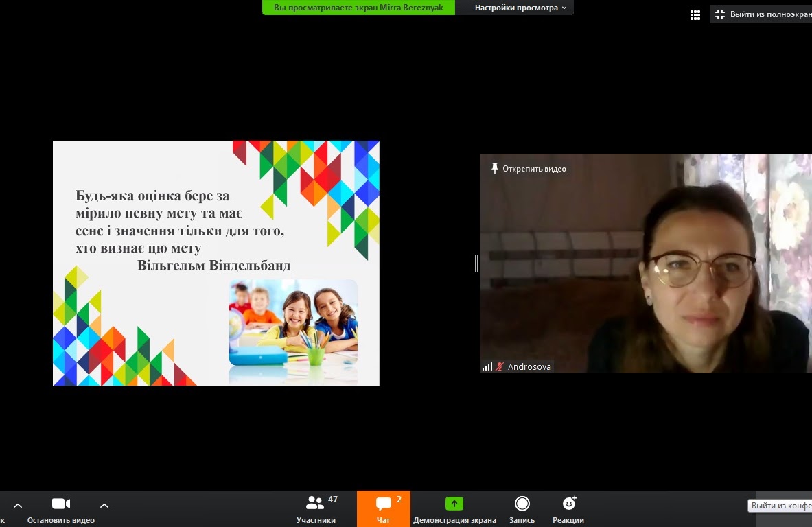Expand audio options arrow left of camera icon
812x527 pixels.
tap(18, 506)
